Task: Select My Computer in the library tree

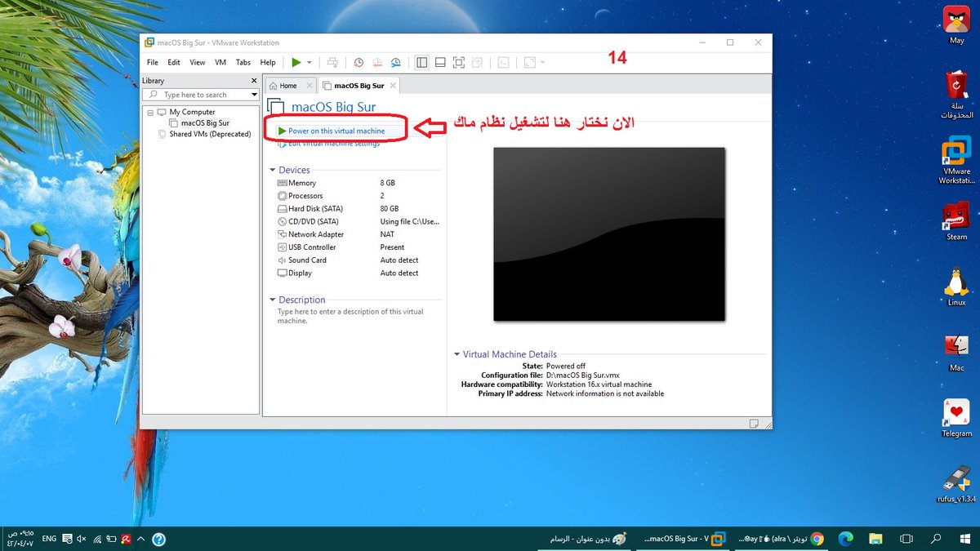Action: click(x=193, y=112)
